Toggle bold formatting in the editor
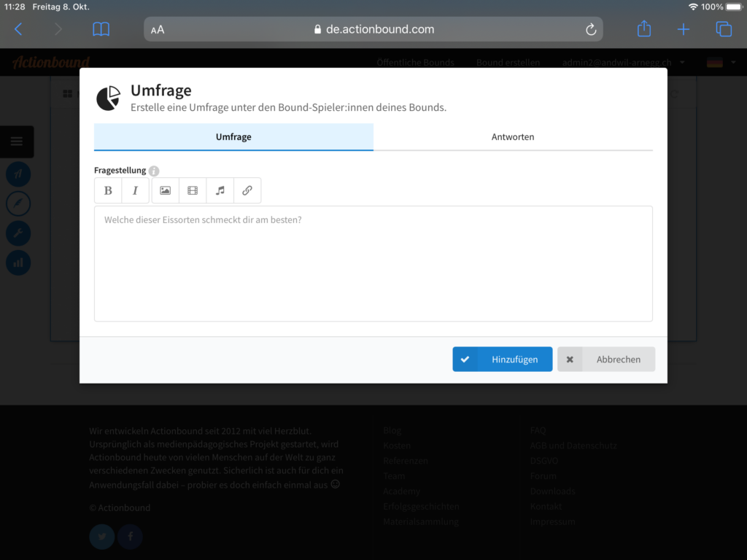 tap(108, 190)
